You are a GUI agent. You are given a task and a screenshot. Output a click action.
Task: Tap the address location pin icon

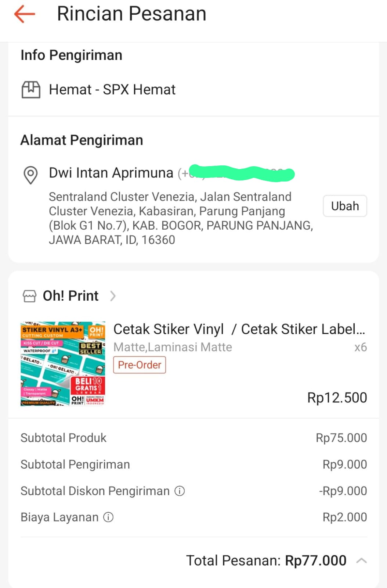click(x=30, y=175)
